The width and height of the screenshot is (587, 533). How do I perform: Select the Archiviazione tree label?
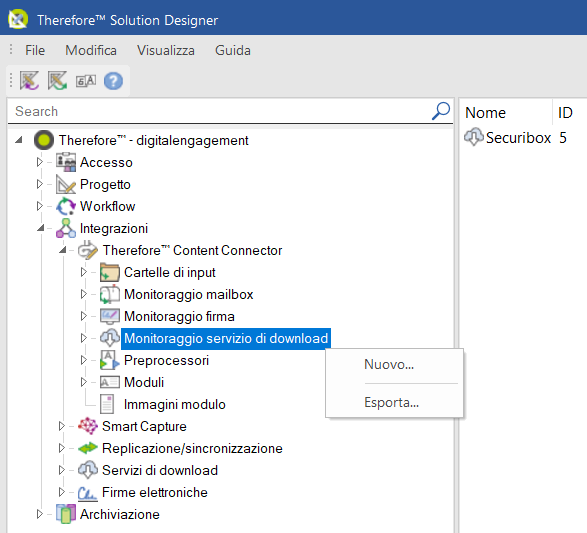tap(120, 514)
